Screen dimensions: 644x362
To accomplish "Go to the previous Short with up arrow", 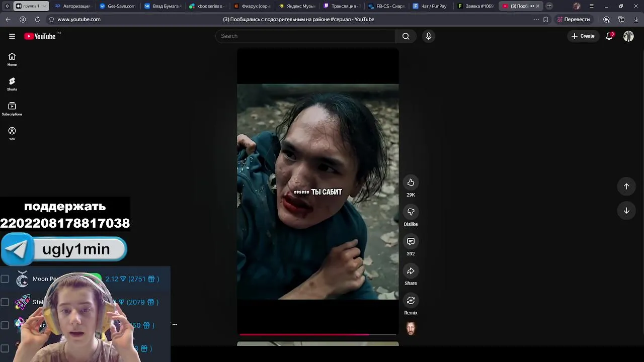I will point(626,187).
